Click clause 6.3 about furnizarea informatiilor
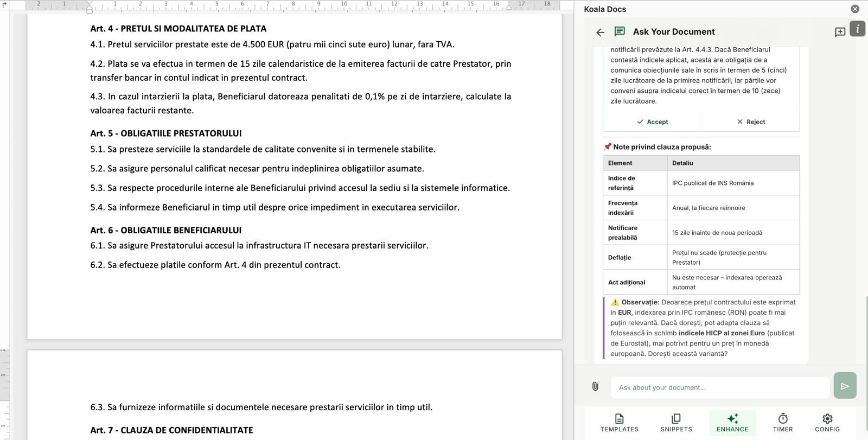 [x=261, y=407]
